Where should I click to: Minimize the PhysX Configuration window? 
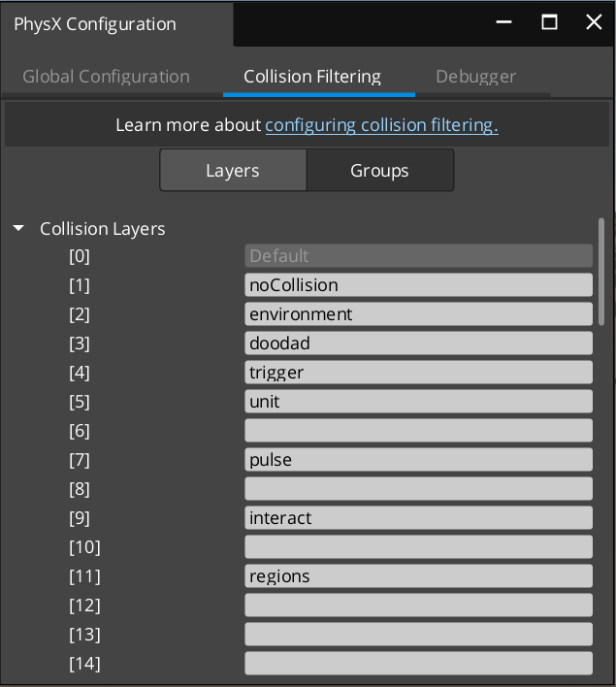point(504,22)
